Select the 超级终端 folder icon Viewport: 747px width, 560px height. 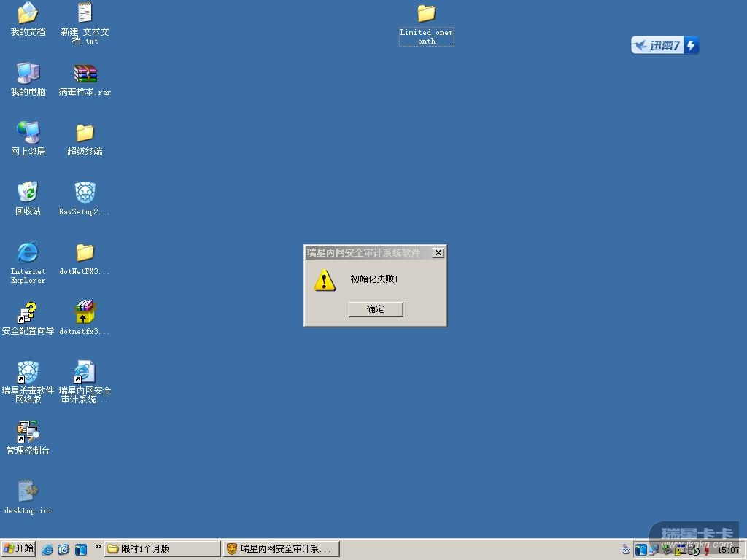[85, 133]
